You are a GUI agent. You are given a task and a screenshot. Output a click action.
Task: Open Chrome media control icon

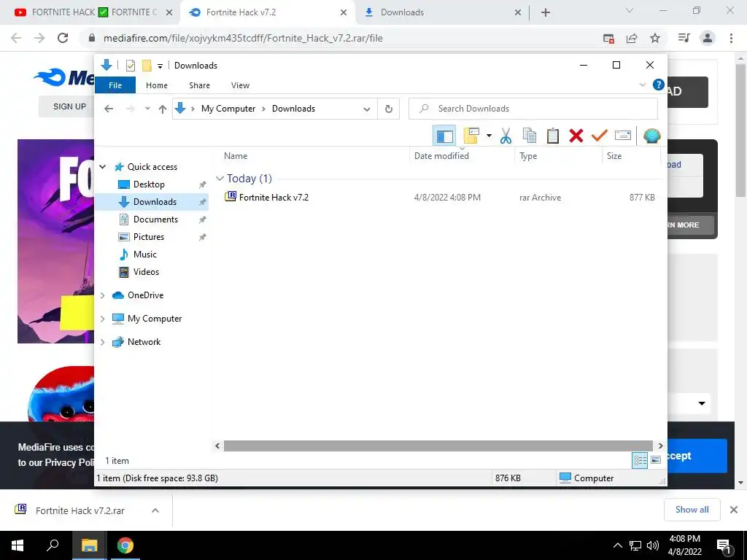[684, 38]
